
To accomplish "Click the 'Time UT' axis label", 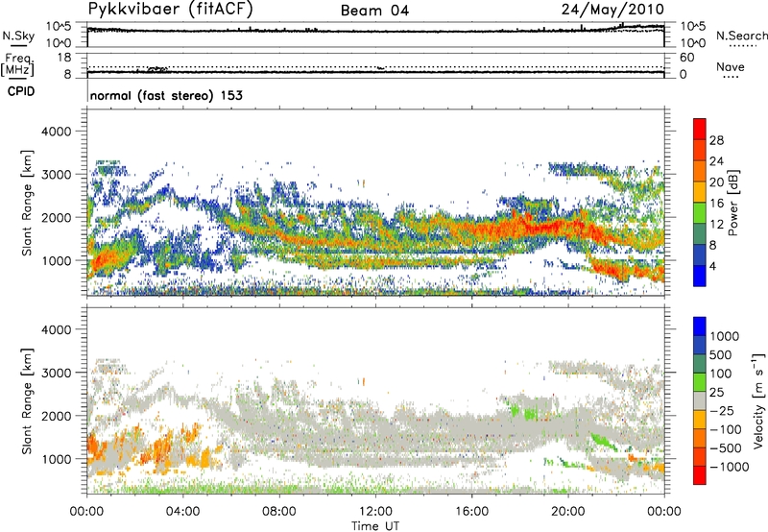I will pyautogui.click(x=375, y=526).
